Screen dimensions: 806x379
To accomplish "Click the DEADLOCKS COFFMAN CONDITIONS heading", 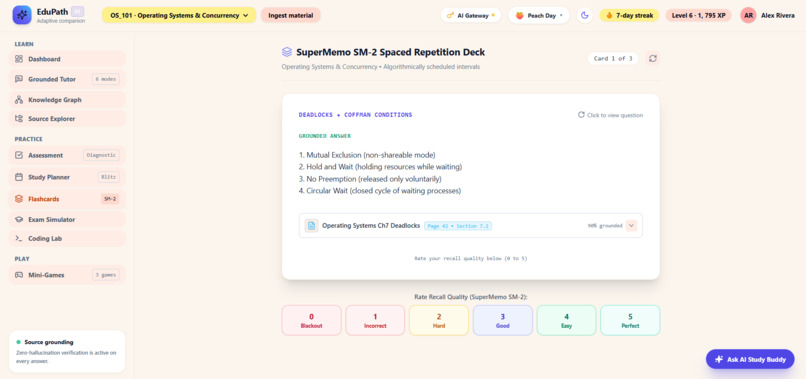I will point(355,115).
